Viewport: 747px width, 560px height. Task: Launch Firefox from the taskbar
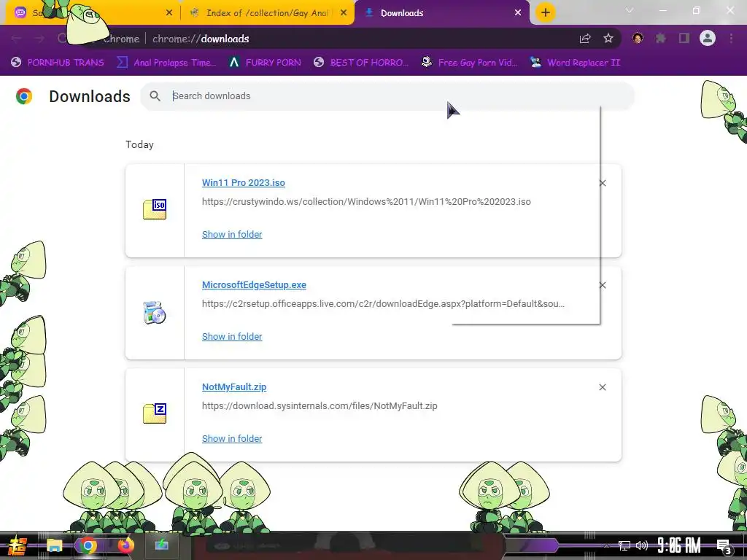[125, 545]
